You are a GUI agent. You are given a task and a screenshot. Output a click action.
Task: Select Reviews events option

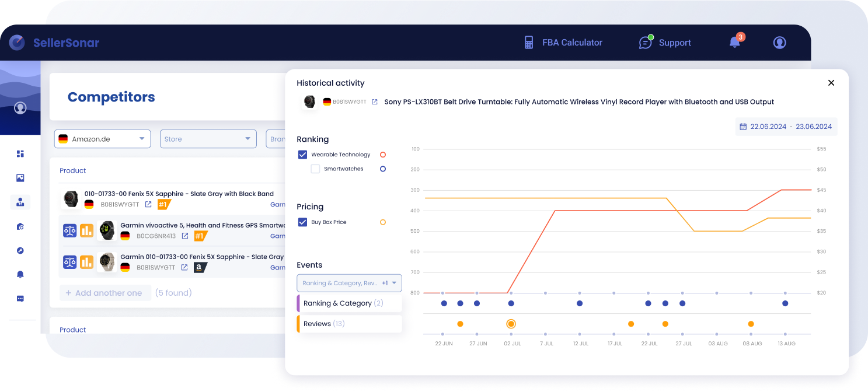click(x=349, y=324)
